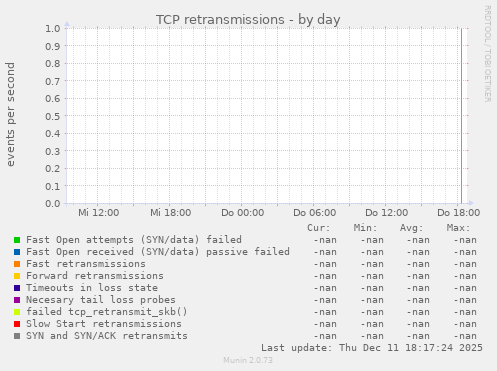Click the 'Do 18:00' time axis label
The width and height of the screenshot is (497, 371).
[x=459, y=213]
